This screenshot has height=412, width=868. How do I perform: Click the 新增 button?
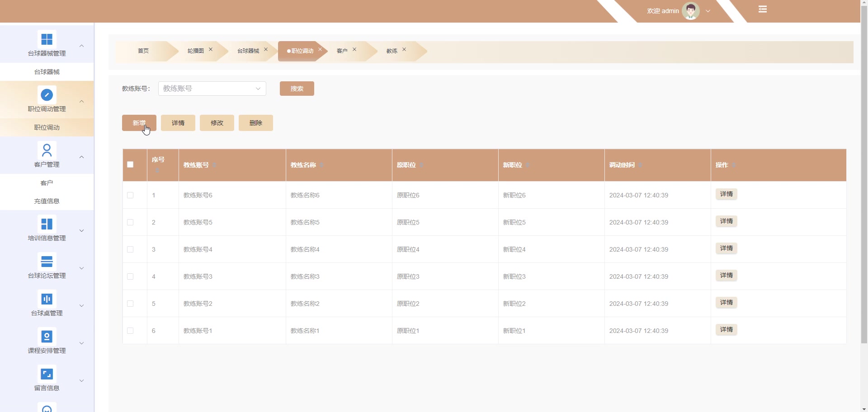139,123
